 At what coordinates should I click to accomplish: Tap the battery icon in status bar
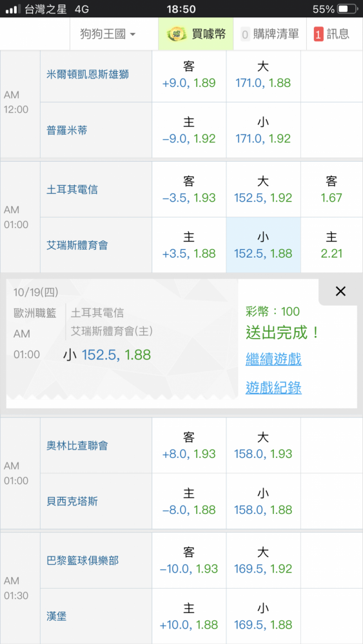tap(347, 8)
